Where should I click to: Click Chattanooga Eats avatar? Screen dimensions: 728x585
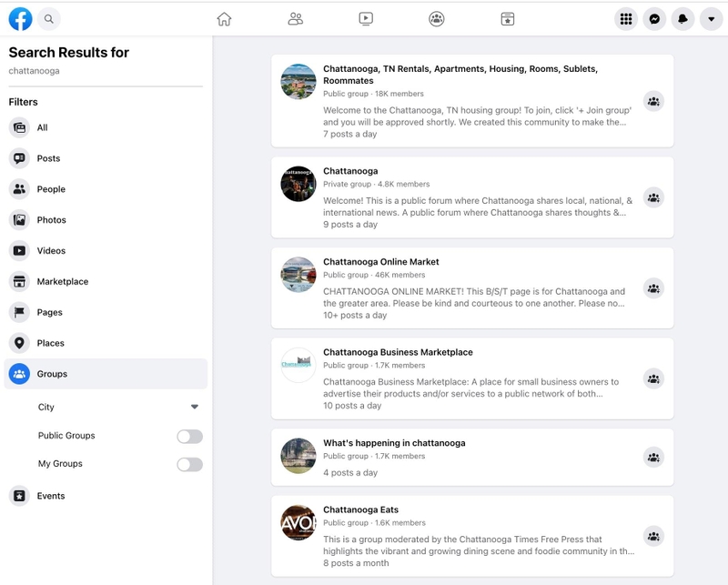(x=298, y=523)
